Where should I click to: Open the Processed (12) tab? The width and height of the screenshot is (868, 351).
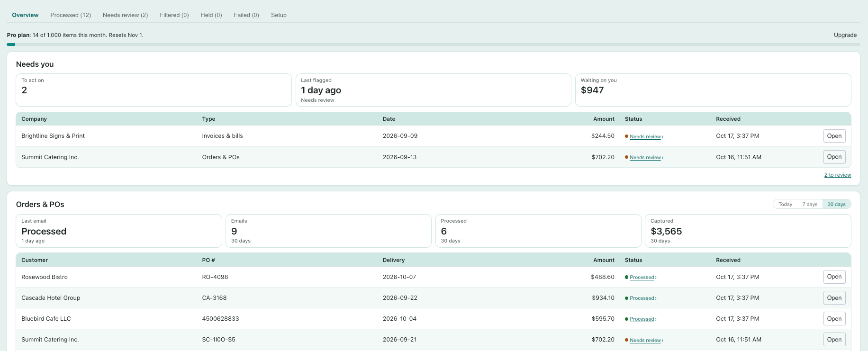[x=71, y=15]
